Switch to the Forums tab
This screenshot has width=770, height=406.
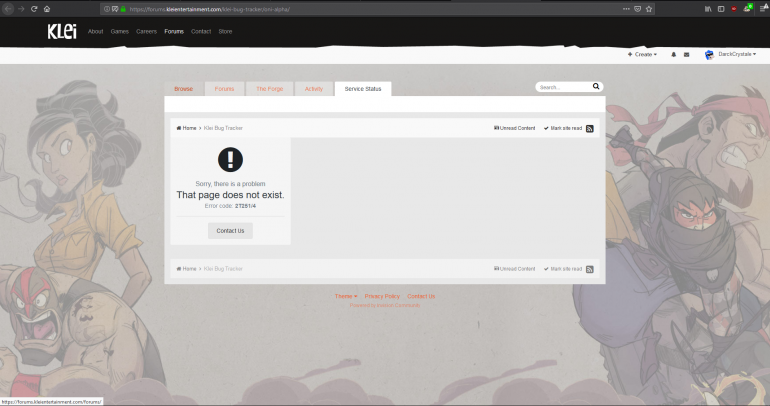click(x=224, y=89)
